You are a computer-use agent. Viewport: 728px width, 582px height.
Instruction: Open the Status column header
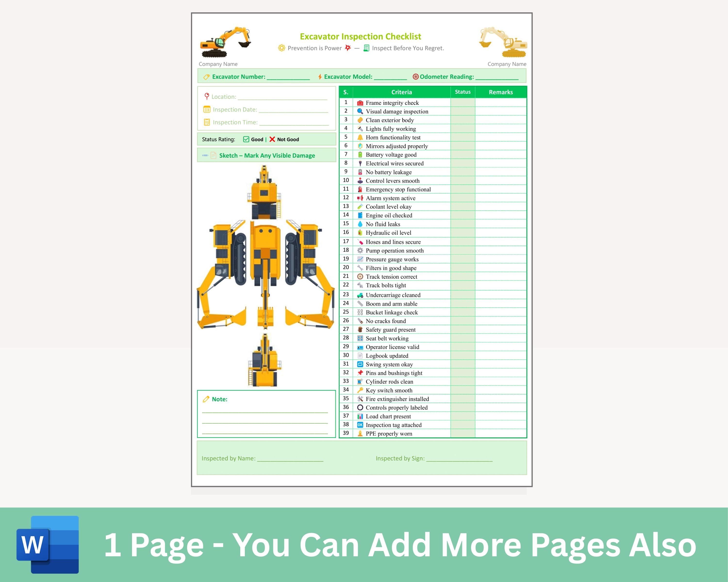coord(462,92)
